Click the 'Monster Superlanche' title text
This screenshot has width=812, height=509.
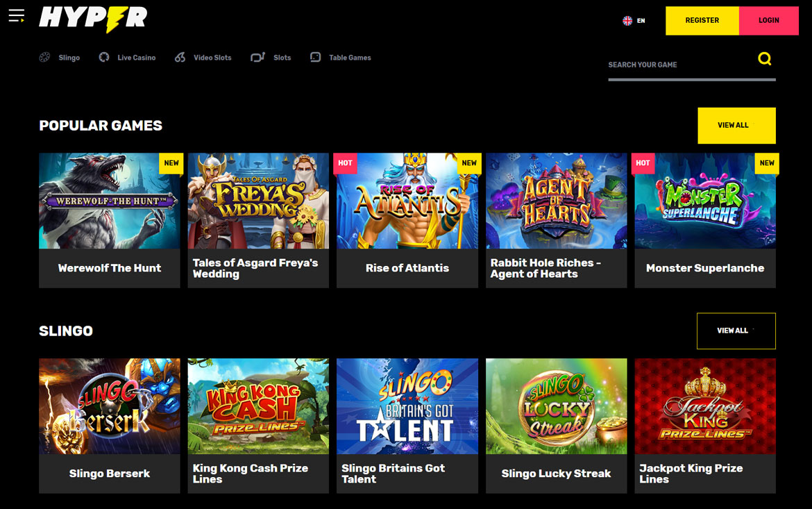point(705,268)
